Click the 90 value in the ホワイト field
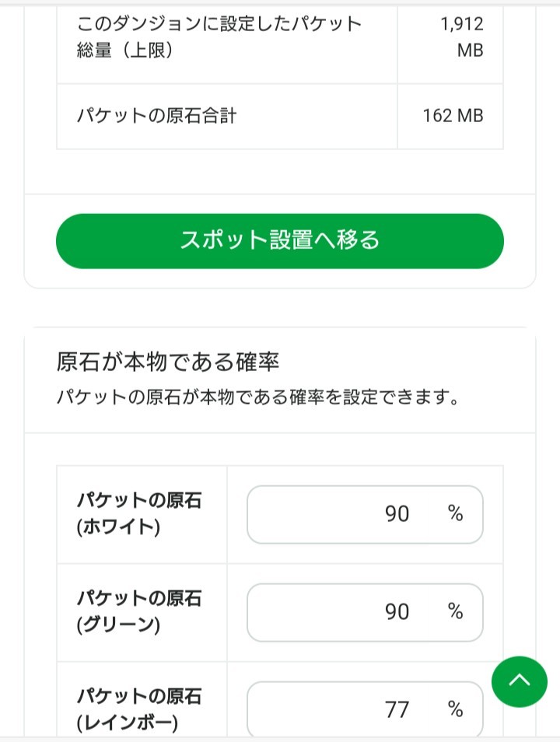This screenshot has width=560, height=742. click(x=397, y=514)
